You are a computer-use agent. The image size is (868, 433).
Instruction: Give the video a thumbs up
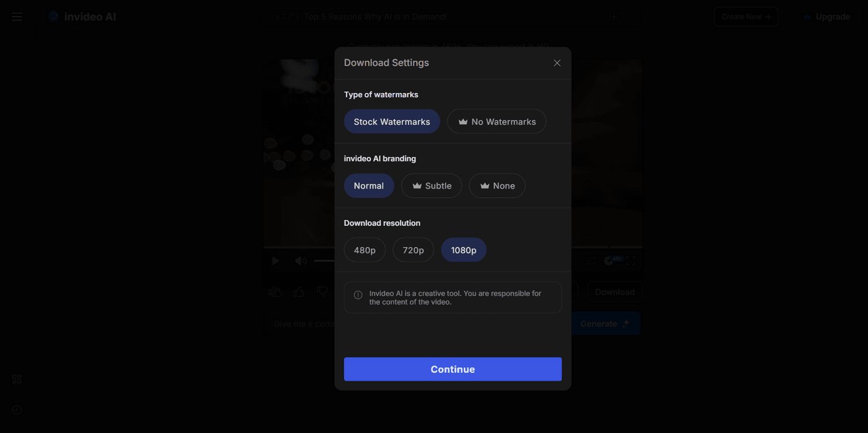coord(298,291)
